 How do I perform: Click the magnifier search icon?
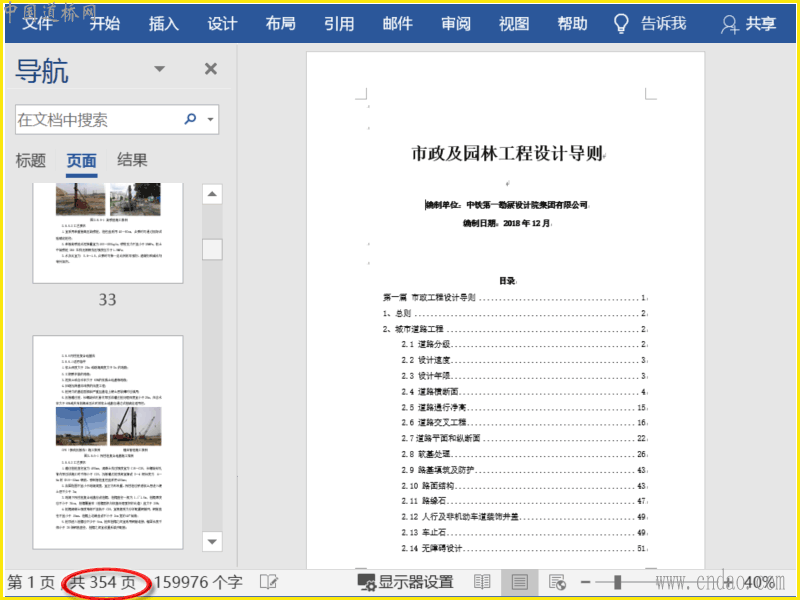(190, 119)
